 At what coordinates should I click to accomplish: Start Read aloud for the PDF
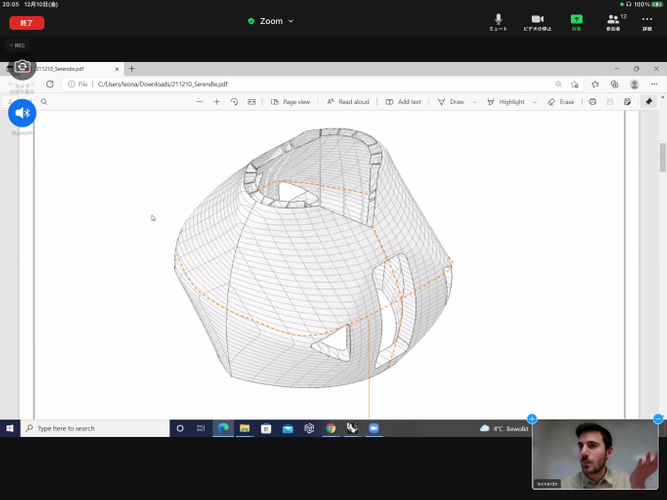coord(348,102)
